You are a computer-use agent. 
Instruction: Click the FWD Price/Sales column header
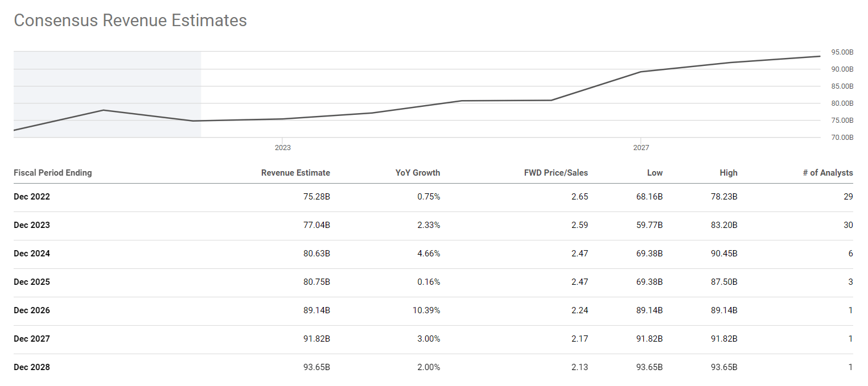pyautogui.click(x=556, y=173)
